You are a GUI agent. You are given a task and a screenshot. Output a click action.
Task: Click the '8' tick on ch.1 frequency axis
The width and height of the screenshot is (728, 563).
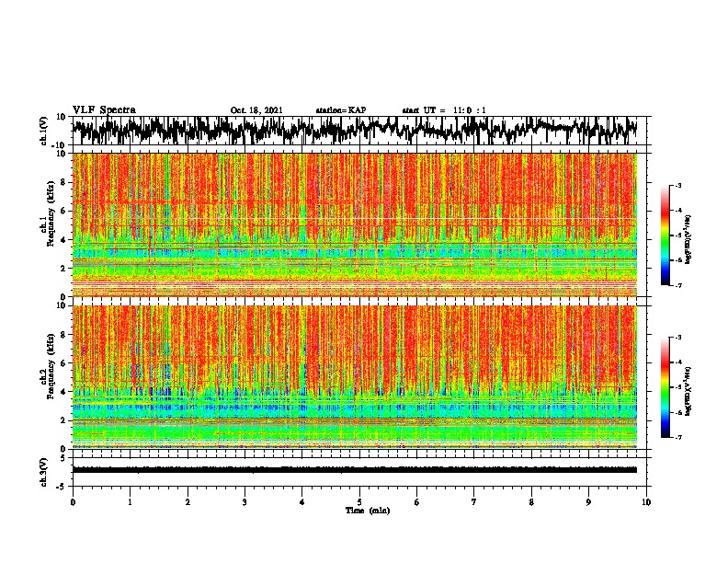point(63,182)
